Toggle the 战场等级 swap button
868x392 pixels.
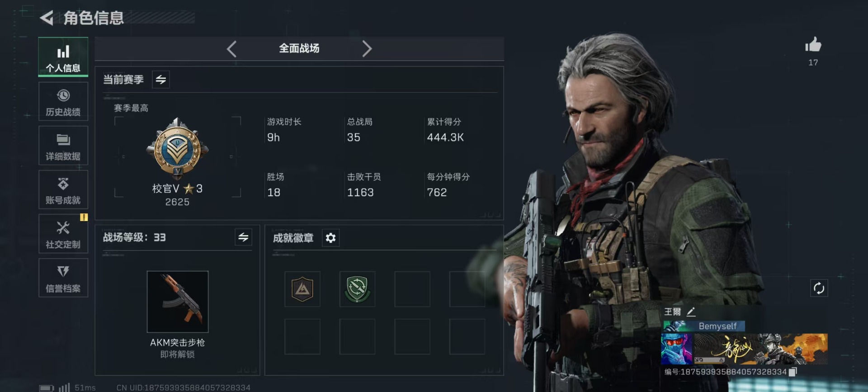(x=243, y=237)
